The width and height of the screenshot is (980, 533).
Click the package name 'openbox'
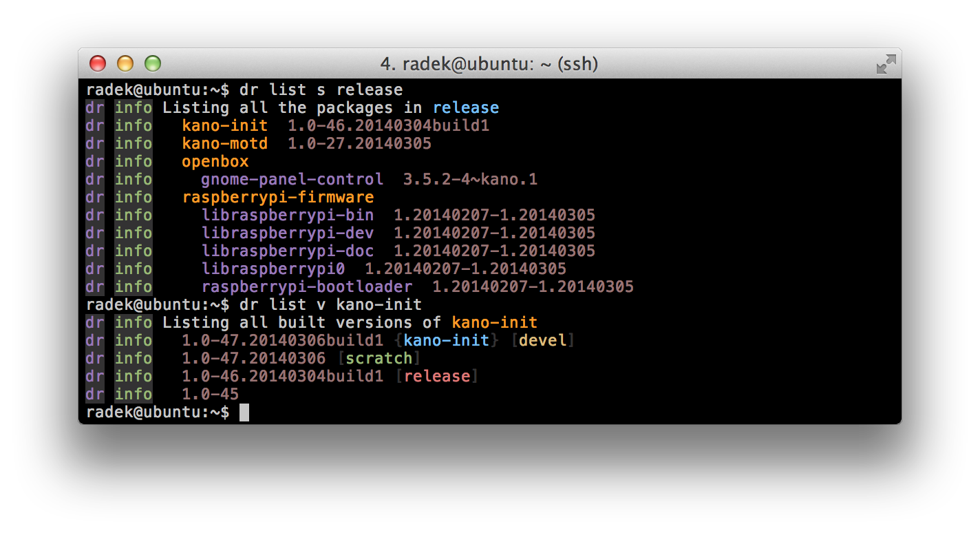point(215,161)
